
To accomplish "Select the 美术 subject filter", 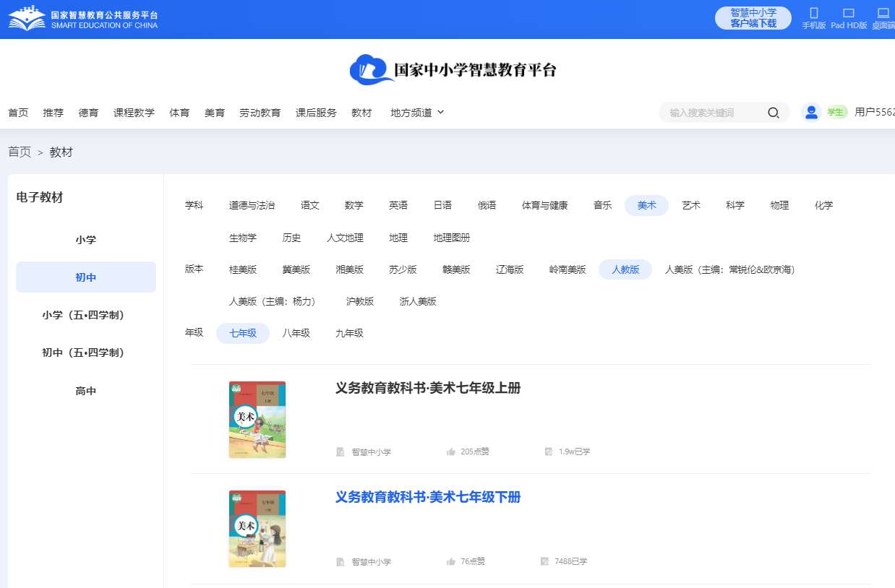I will [x=647, y=205].
